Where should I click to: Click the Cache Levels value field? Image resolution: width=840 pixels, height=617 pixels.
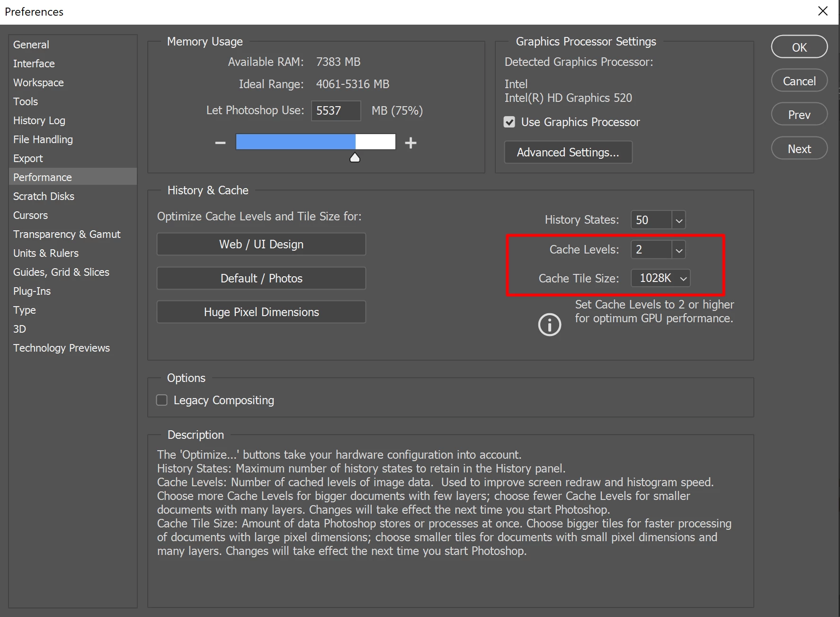pyautogui.click(x=652, y=250)
